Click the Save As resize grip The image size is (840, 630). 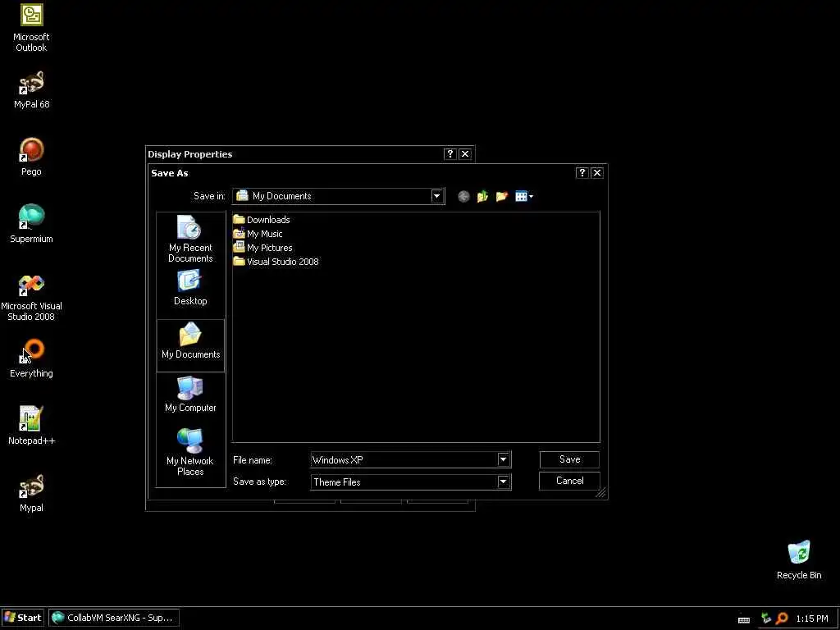[x=601, y=493]
